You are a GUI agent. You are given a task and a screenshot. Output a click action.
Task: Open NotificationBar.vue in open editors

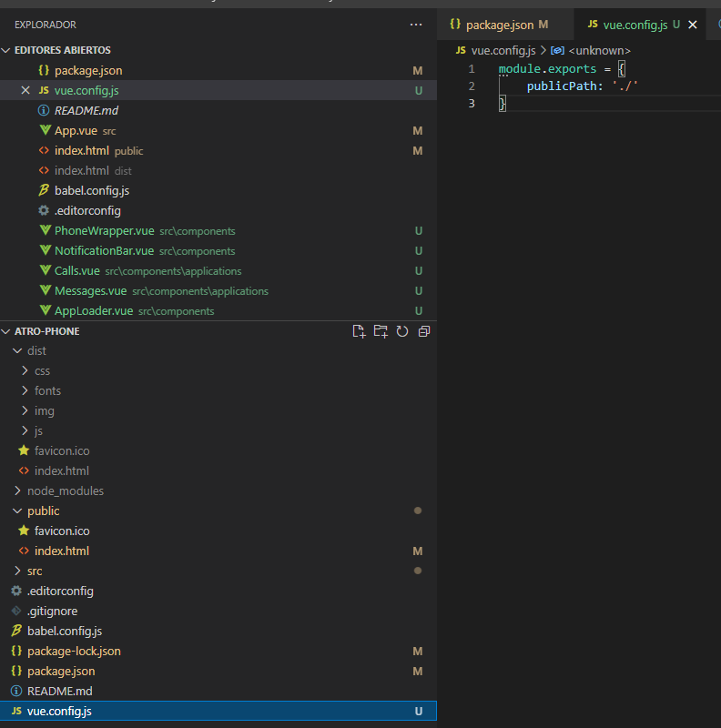218,251
